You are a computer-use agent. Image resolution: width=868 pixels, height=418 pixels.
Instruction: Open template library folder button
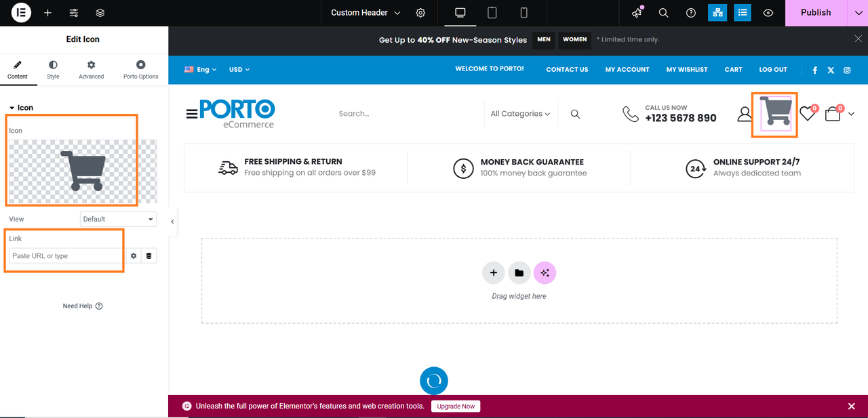click(x=519, y=273)
